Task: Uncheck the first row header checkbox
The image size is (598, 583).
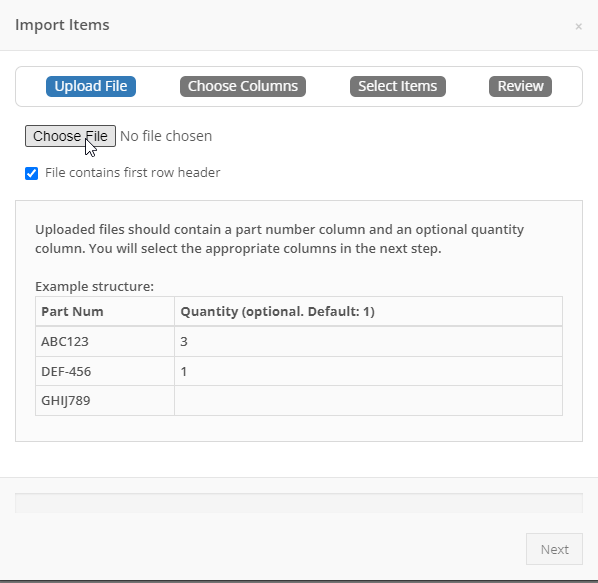Action: [x=32, y=173]
